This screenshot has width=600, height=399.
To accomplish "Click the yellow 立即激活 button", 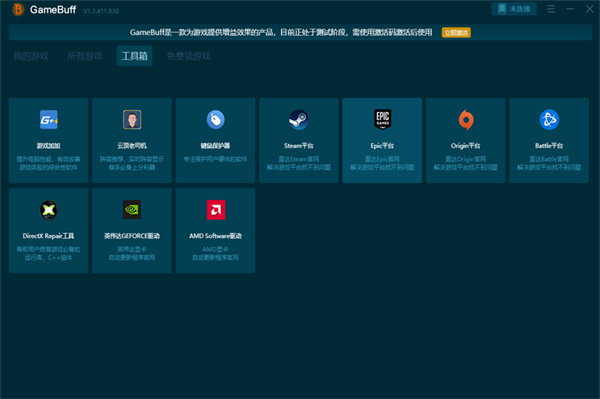I will [x=456, y=33].
